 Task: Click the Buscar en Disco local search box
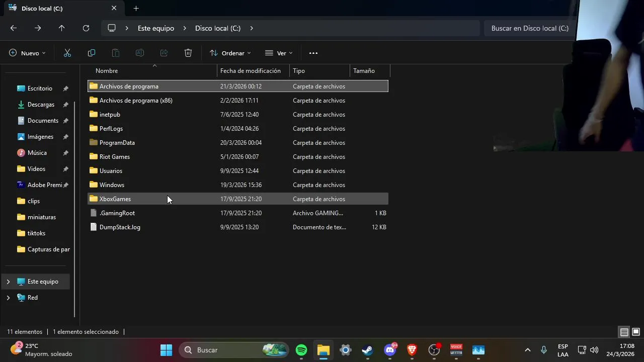(530, 28)
